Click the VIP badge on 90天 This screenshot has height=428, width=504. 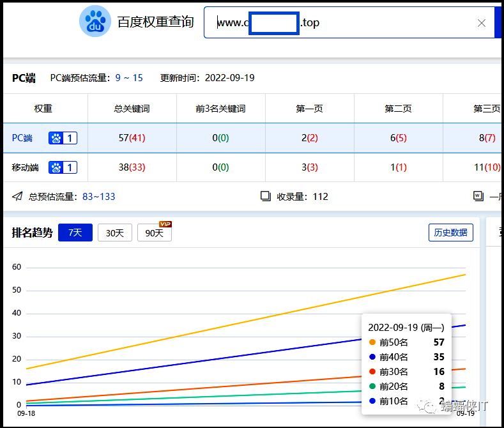point(165,224)
